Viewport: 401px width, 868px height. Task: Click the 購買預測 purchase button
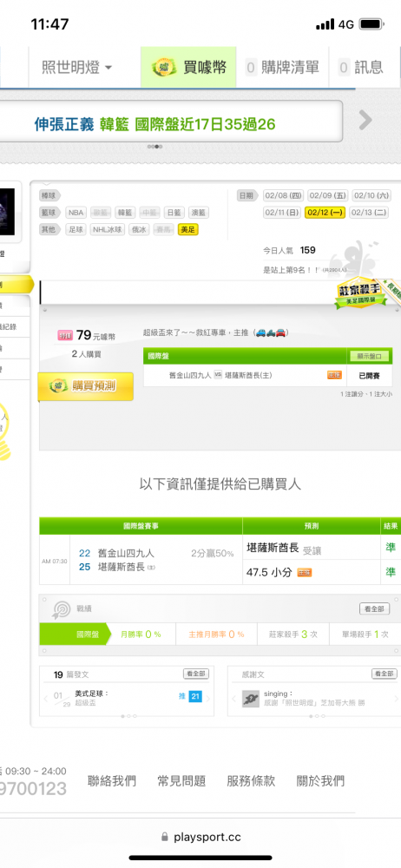tap(85, 386)
